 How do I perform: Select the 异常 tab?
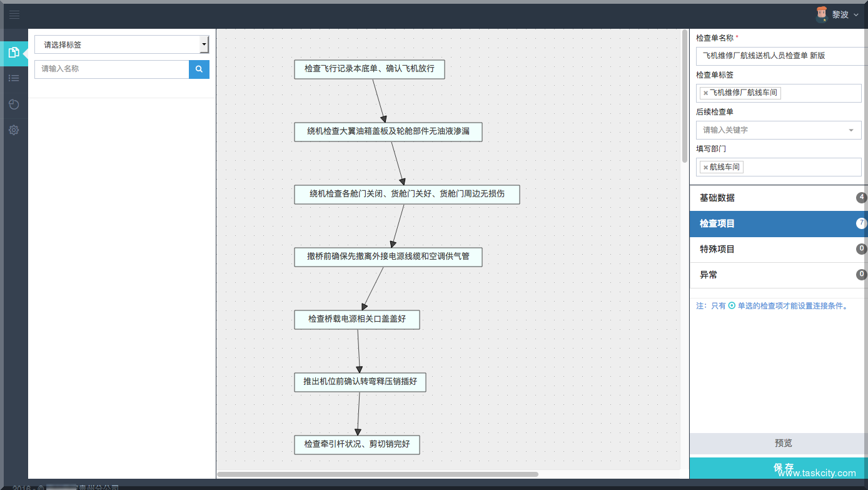click(778, 275)
